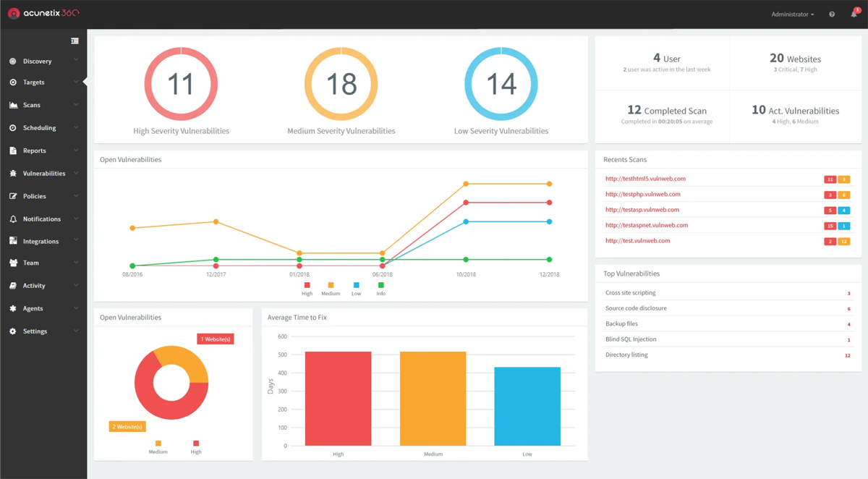
Task: Click the blue badge 4 next to testasp
Action: [844, 211]
